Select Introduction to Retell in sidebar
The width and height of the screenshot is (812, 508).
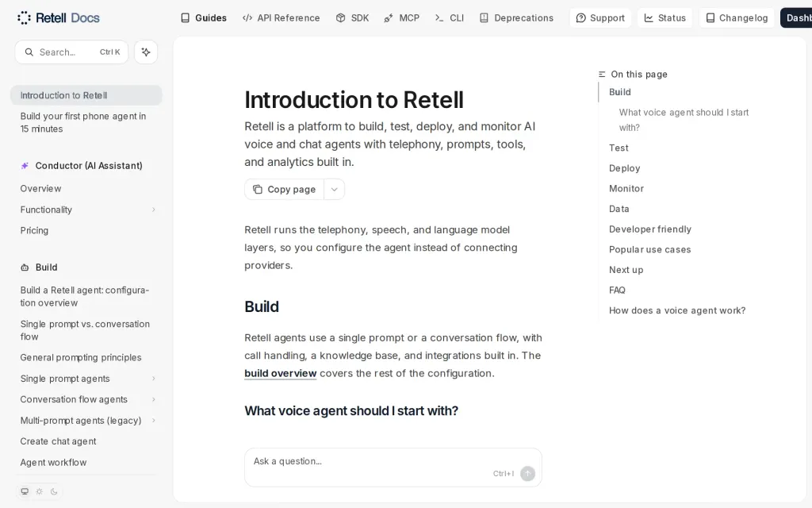click(x=86, y=95)
